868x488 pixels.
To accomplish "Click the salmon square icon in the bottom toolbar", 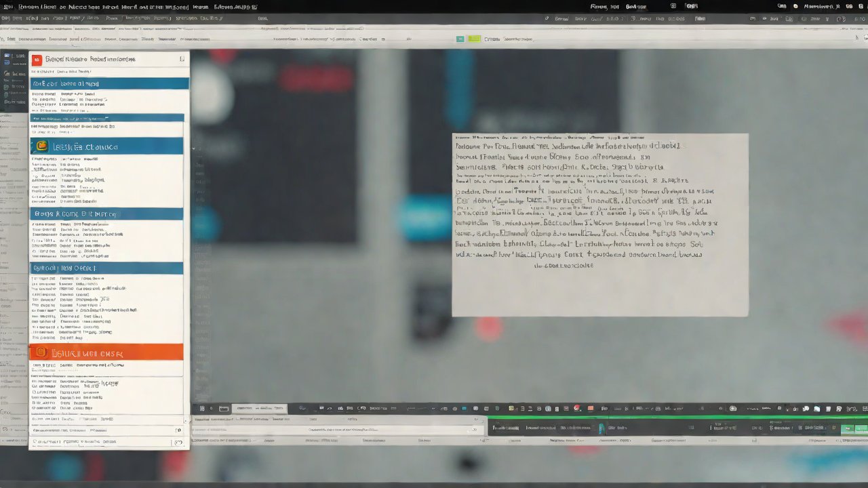I will tap(591, 408).
